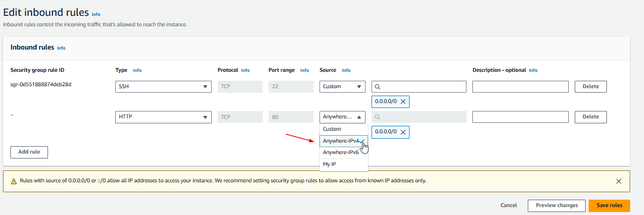The image size is (644, 215).
Task: Click Add rule button
Action: (29, 152)
